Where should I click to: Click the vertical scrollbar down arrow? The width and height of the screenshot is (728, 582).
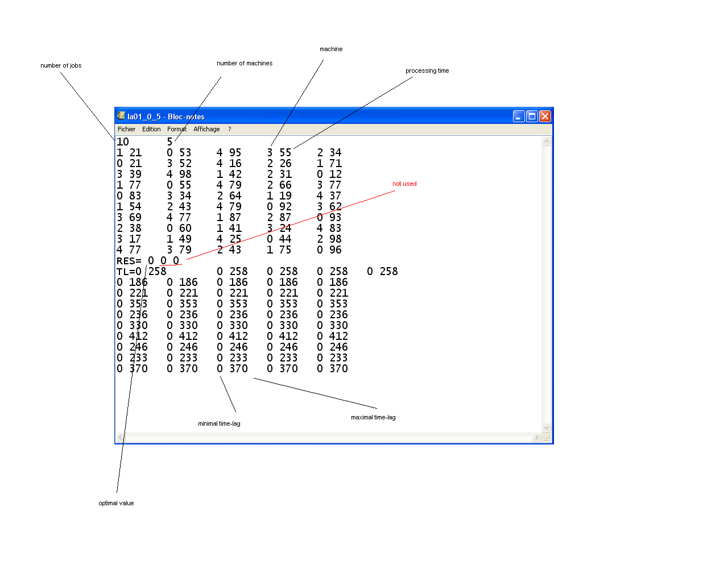click(x=547, y=428)
